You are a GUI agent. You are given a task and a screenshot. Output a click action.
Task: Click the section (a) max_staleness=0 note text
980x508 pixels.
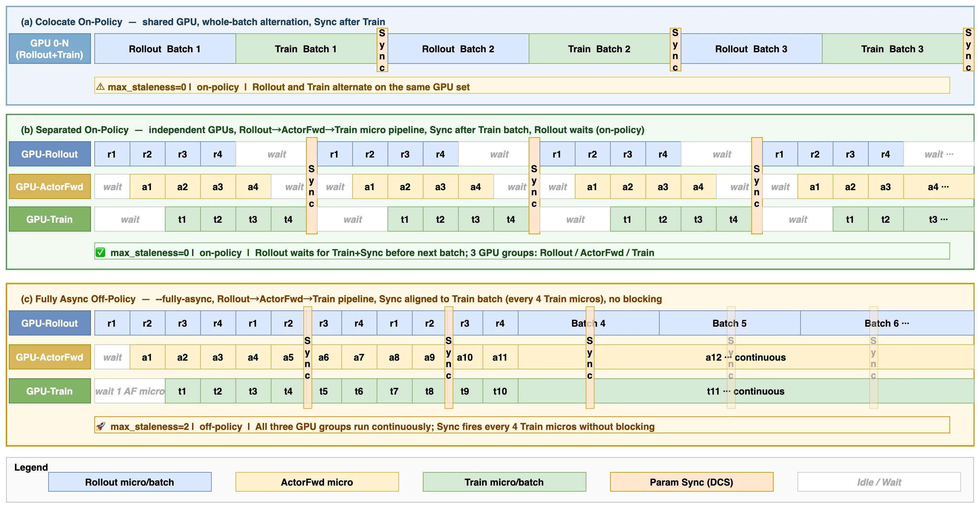coord(289,87)
